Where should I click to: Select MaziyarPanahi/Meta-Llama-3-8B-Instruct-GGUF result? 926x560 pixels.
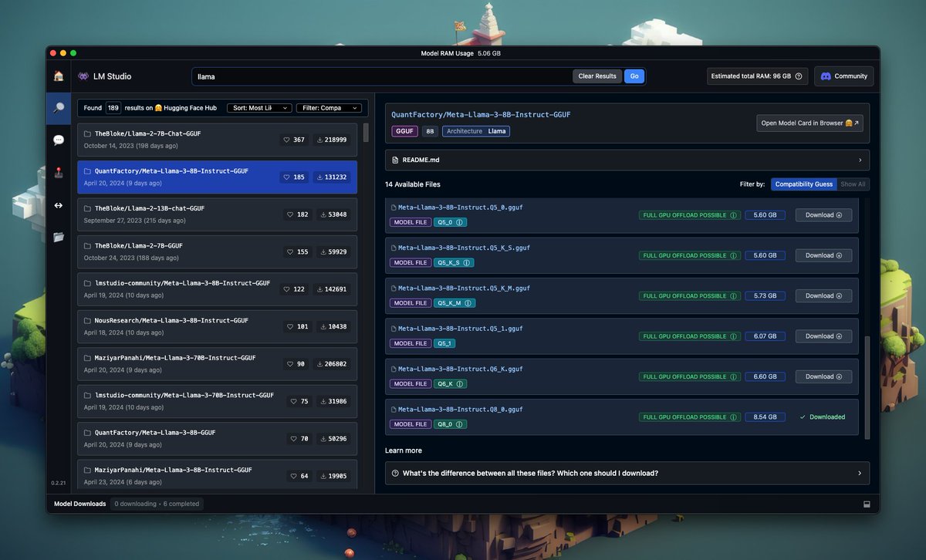pos(217,474)
